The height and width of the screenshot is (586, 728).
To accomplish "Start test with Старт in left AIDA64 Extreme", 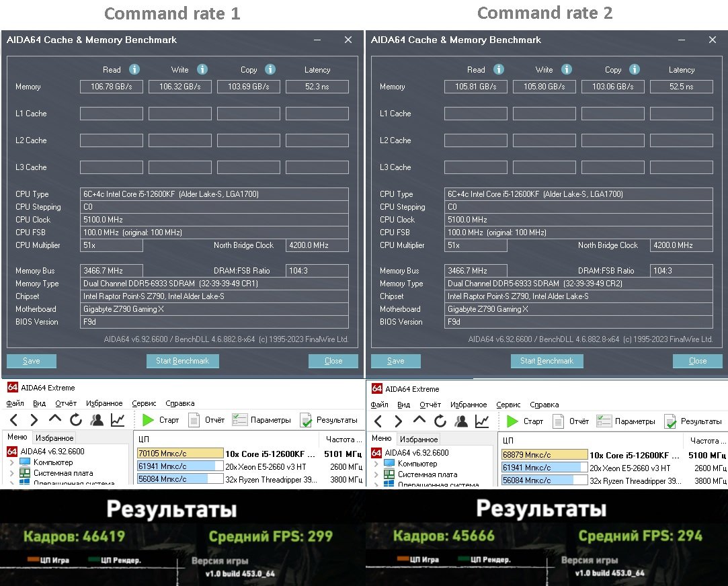I will point(161,420).
